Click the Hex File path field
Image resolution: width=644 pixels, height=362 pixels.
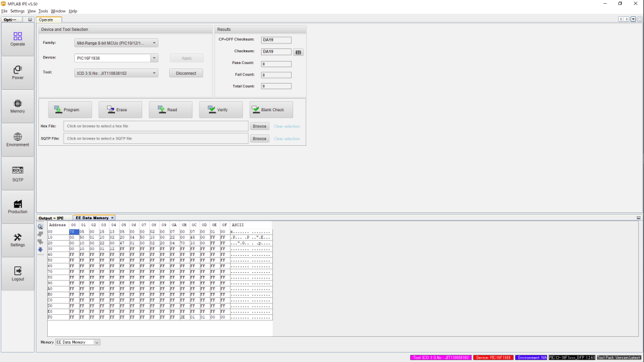click(156, 126)
